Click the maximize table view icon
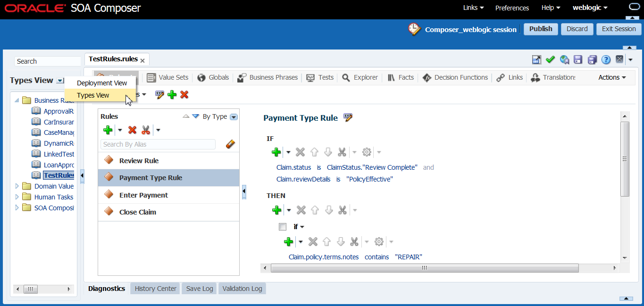The image size is (644, 306). pyautogui.click(x=536, y=60)
